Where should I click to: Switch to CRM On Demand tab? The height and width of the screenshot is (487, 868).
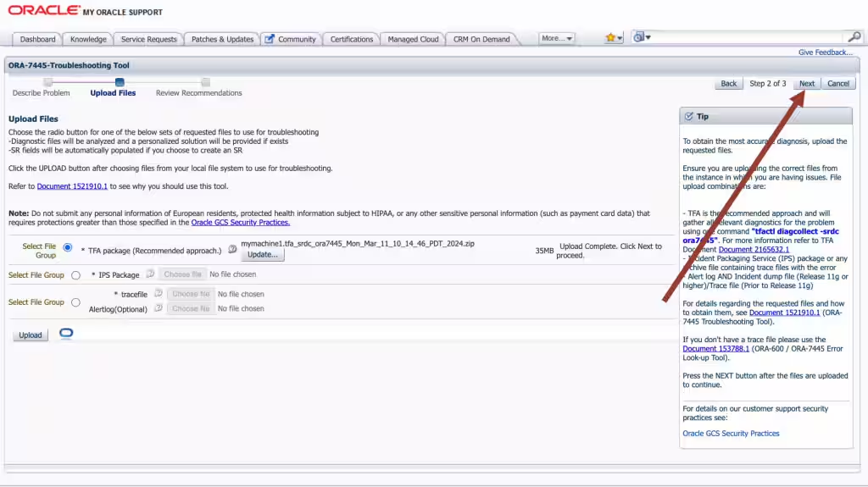tap(481, 39)
